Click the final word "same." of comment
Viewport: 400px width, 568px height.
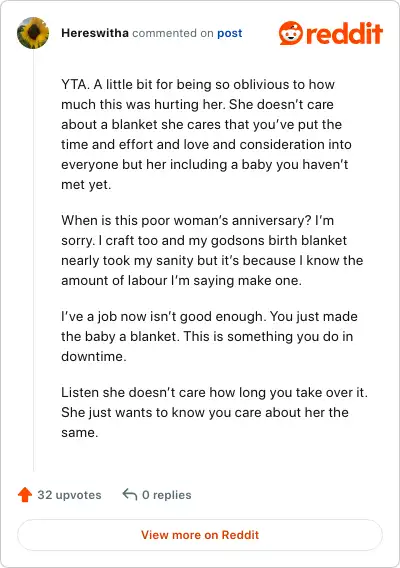(80, 433)
